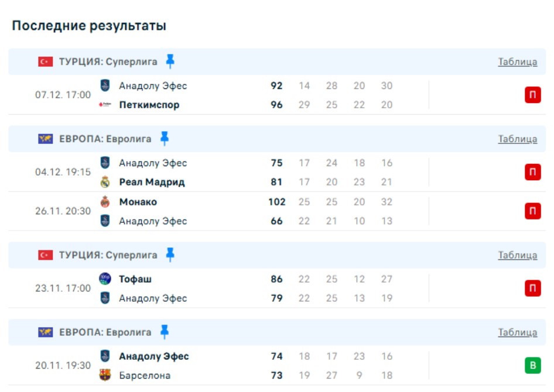554x392 pixels.
Task: Click the Tofaş team logo
Action: (105, 279)
